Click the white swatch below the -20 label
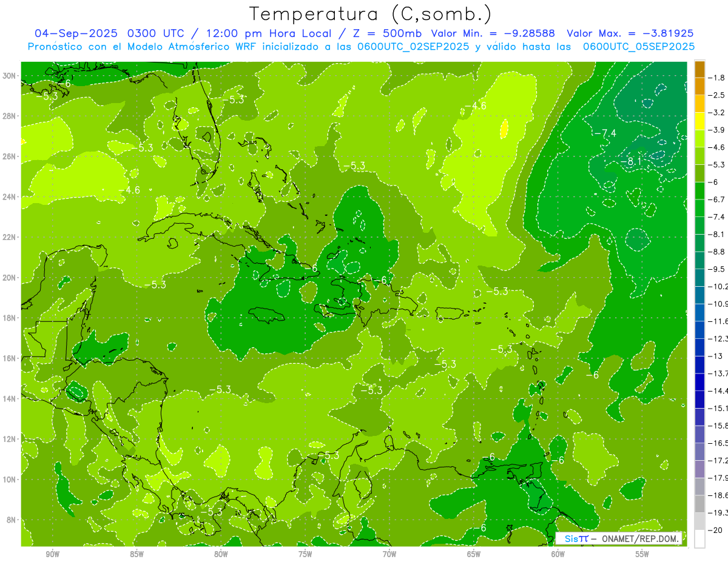 699,539
